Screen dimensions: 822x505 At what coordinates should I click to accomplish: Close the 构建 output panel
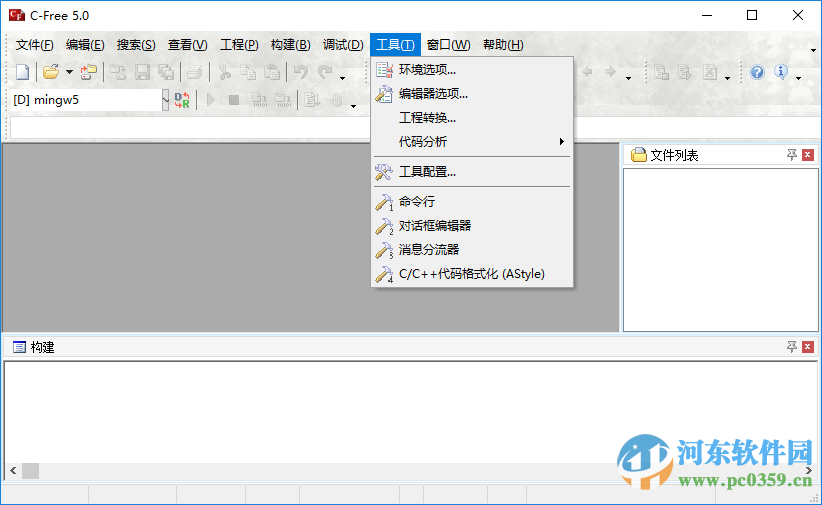[808, 347]
